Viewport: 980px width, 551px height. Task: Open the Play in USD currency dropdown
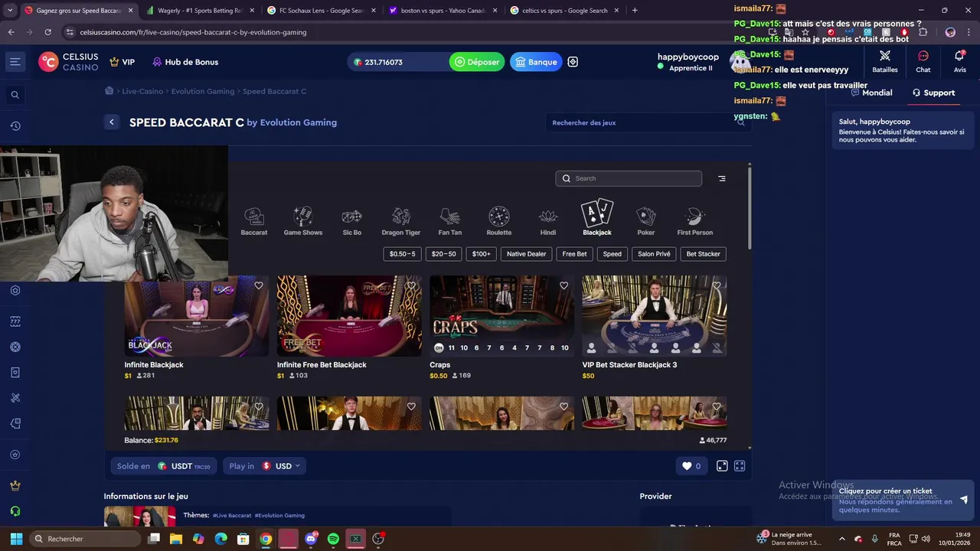coord(264,466)
